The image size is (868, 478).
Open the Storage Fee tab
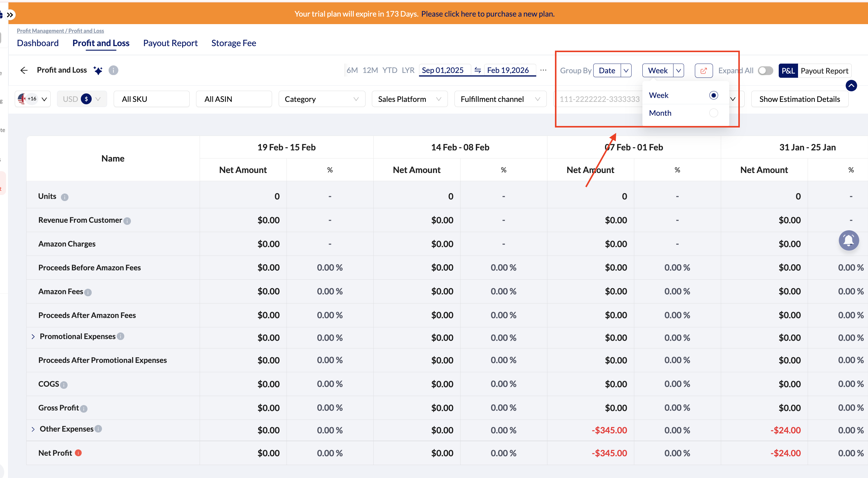(233, 43)
